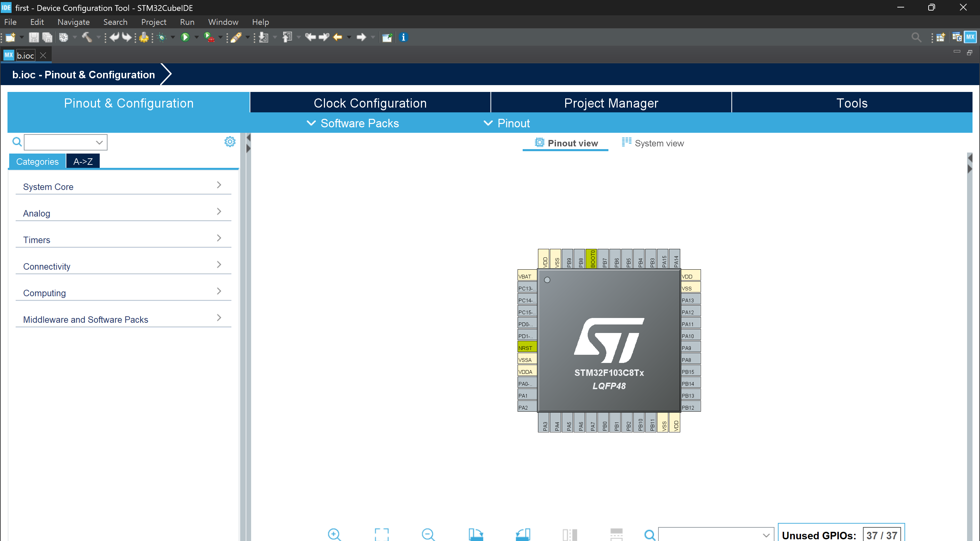Screen dimensions: 980x541
Task: Select the A->Z sorting tab
Action: pos(83,161)
